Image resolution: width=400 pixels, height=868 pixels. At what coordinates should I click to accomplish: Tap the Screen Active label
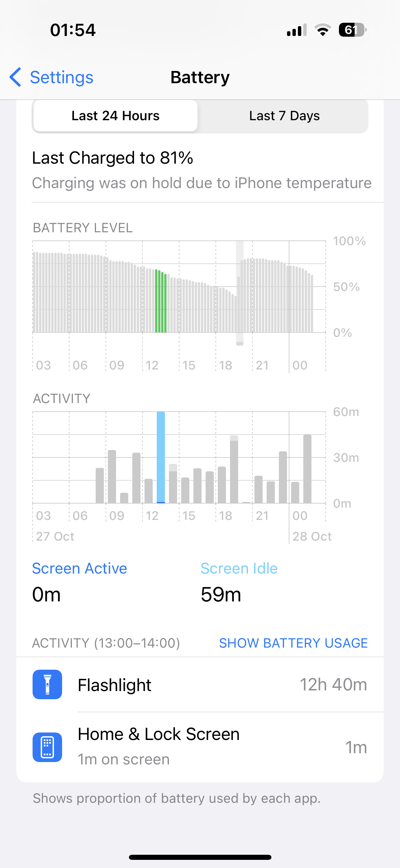79,568
